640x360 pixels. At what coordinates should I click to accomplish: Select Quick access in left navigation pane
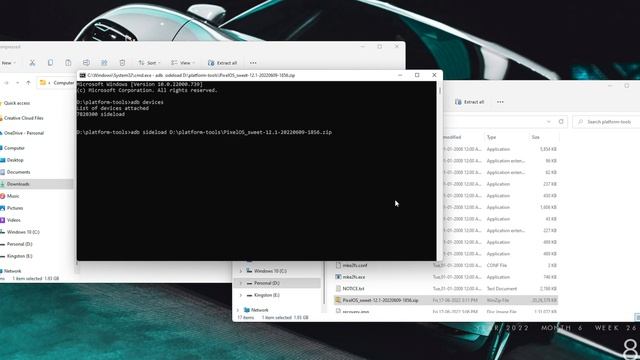[x=17, y=103]
